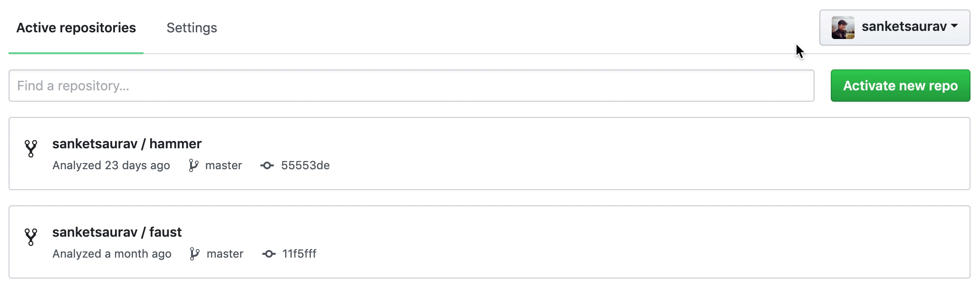980x289 pixels.
Task: Click the branch icon in hammer row
Action: point(193,165)
